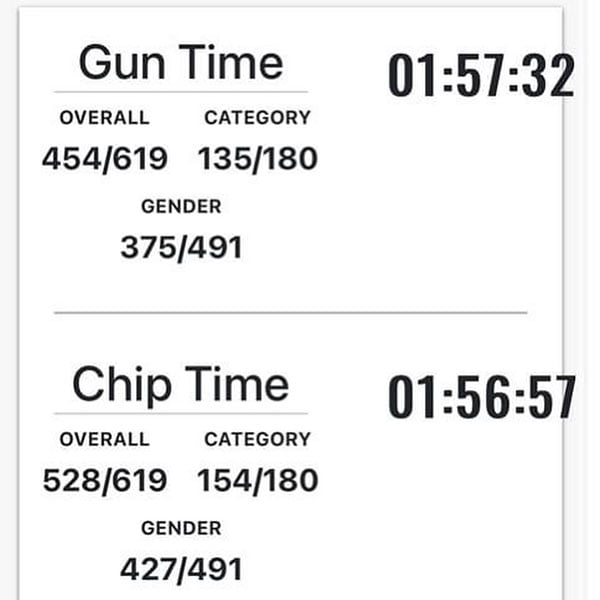
Task: Click the OVERALL label under Gun Time
Action: coord(104,117)
